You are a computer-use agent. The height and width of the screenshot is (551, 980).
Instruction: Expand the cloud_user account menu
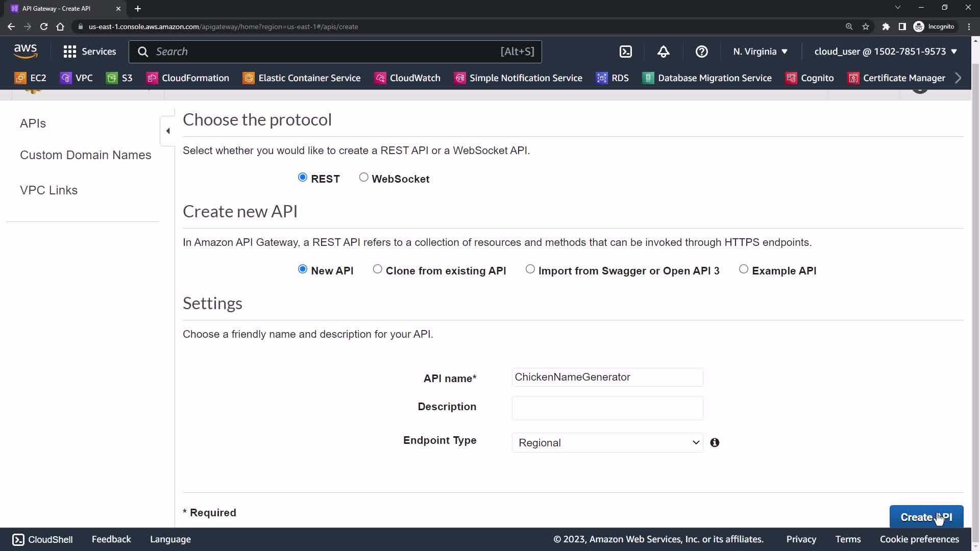click(x=886, y=52)
